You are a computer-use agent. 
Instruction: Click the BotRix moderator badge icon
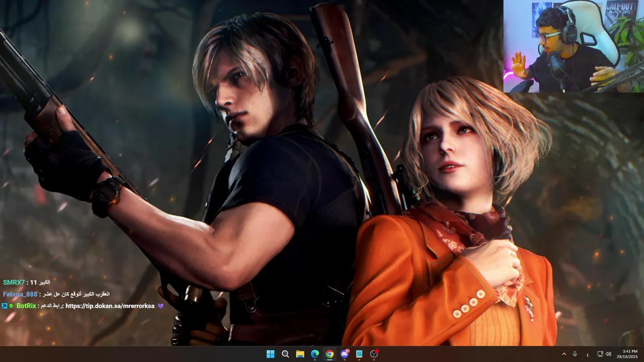tap(5, 306)
